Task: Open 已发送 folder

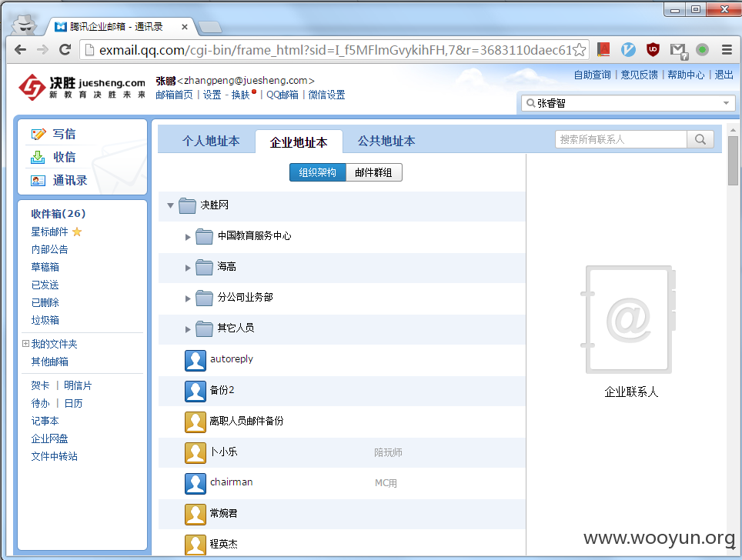Action: [45, 285]
